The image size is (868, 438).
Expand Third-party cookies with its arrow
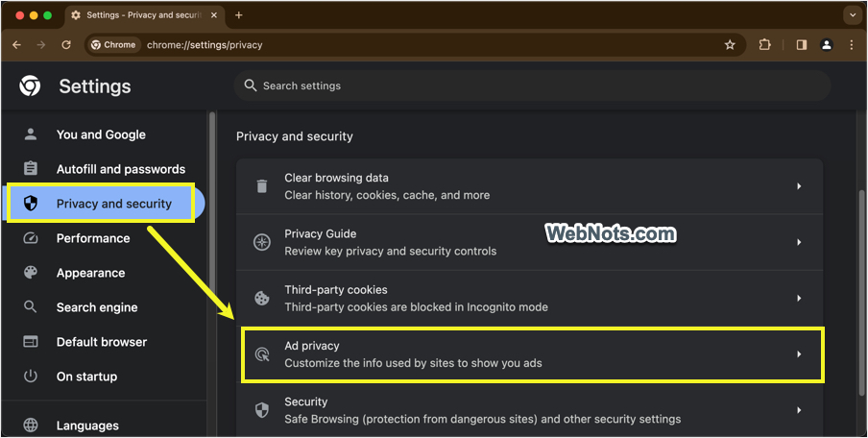pyautogui.click(x=799, y=298)
